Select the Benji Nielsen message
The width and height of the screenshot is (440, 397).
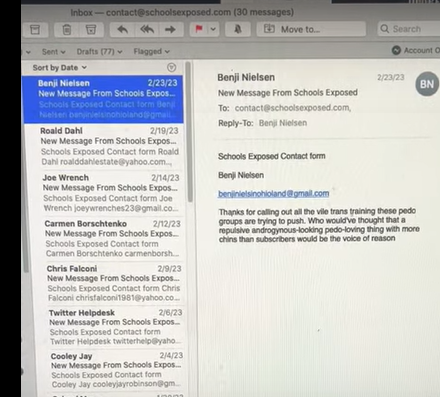point(103,99)
